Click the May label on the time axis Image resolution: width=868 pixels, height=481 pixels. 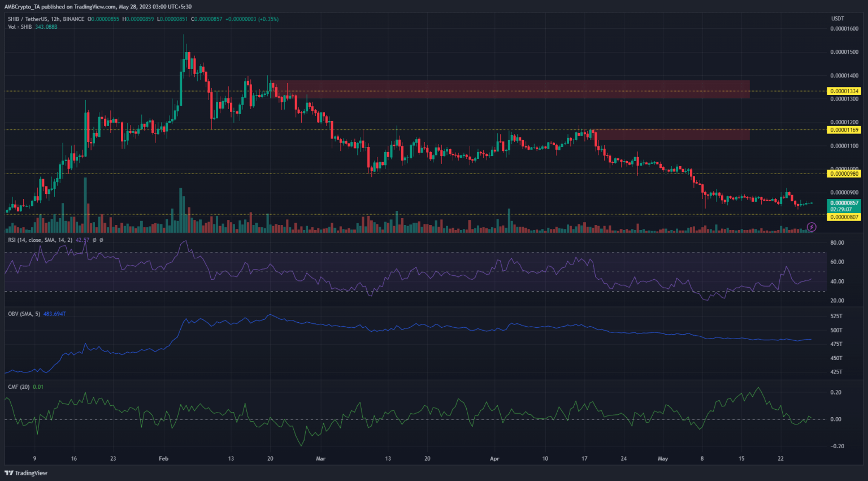[x=662, y=458]
